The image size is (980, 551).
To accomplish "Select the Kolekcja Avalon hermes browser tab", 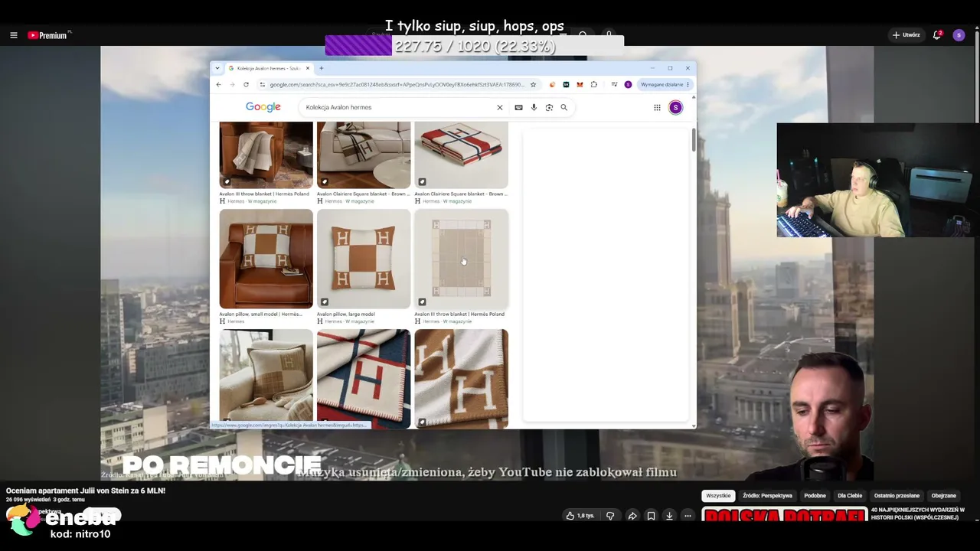I will 269,68.
